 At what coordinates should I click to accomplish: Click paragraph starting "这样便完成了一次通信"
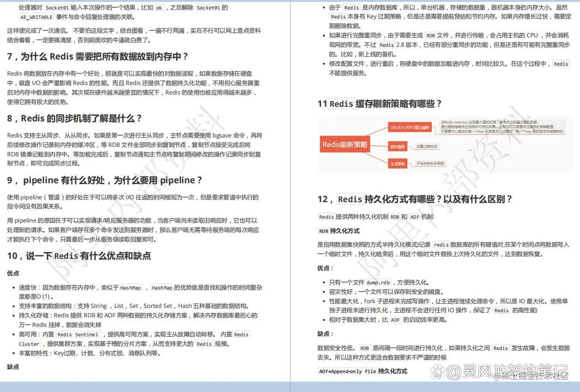[134, 35]
